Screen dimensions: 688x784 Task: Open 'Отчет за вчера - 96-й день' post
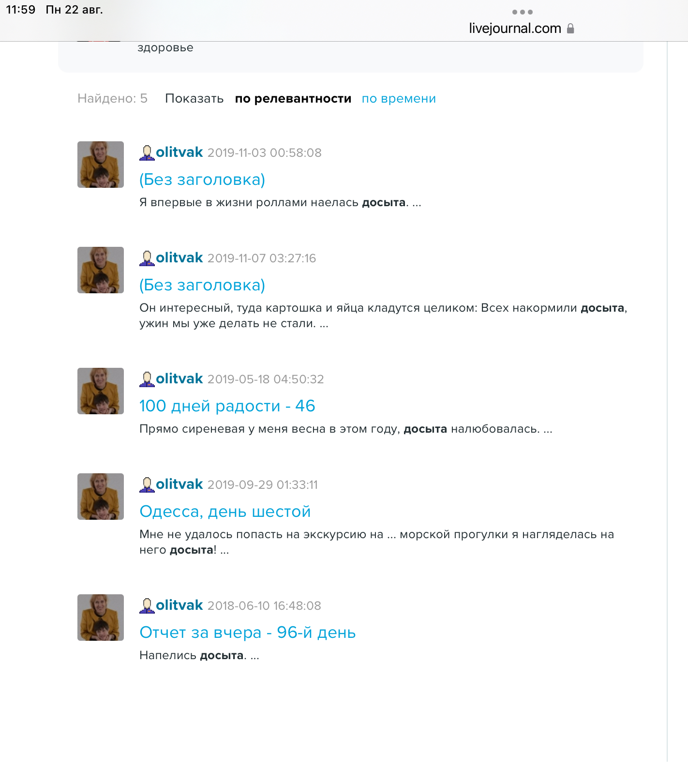tap(248, 633)
